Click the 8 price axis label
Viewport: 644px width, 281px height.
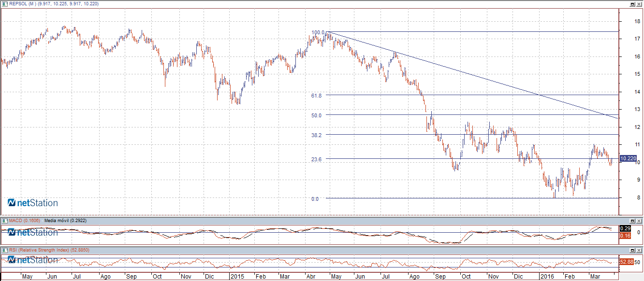[x=639, y=197]
